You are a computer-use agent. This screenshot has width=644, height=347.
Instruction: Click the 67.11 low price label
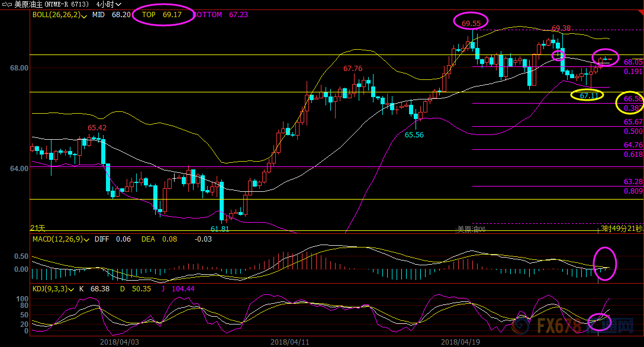click(589, 95)
